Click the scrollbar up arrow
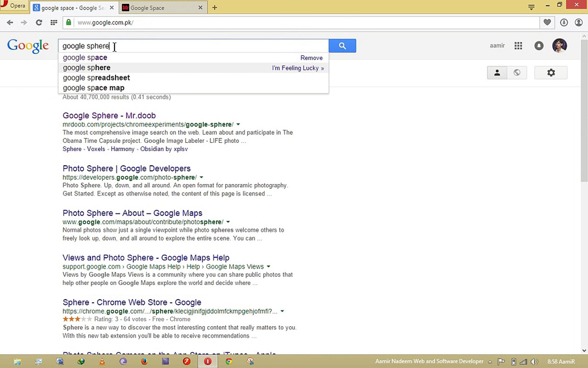The height and width of the screenshot is (368, 588). pyautogui.click(x=584, y=35)
